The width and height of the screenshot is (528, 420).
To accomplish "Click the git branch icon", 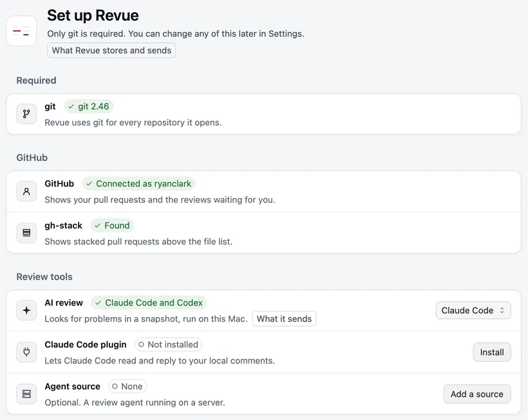I will tap(26, 114).
